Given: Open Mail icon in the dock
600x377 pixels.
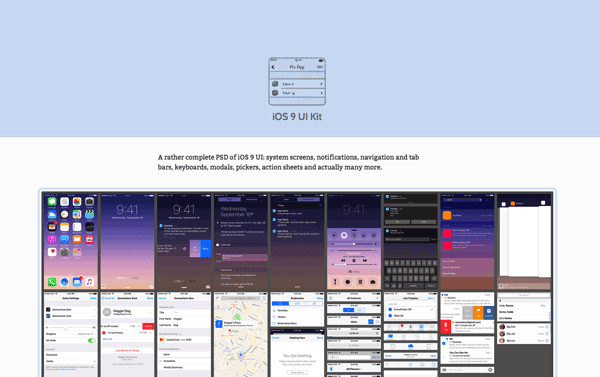Looking at the screenshot, I should pos(77,282).
